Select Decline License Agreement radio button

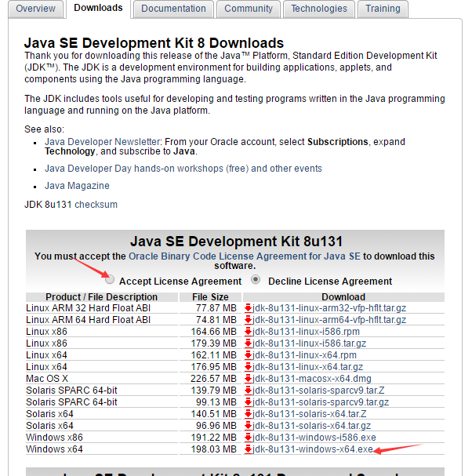point(256,280)
